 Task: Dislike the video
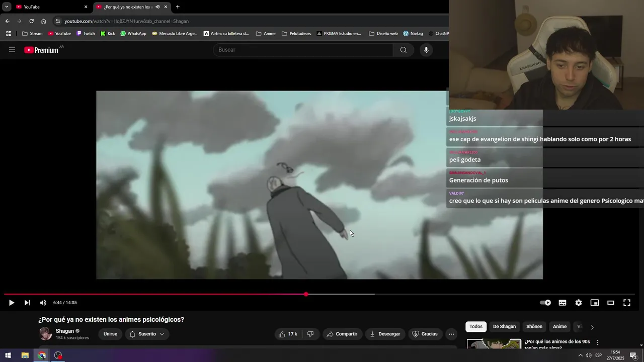pos(310,334)
